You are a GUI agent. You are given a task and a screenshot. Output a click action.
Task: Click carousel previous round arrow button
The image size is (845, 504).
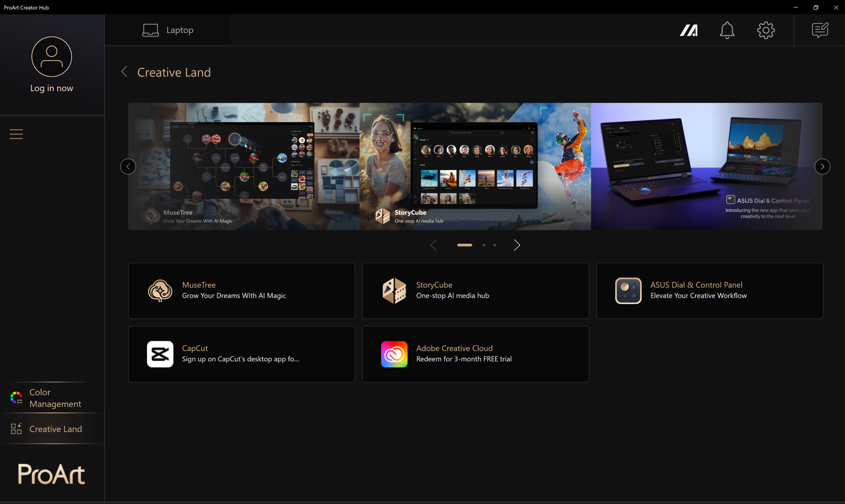(x=128, y=166)
